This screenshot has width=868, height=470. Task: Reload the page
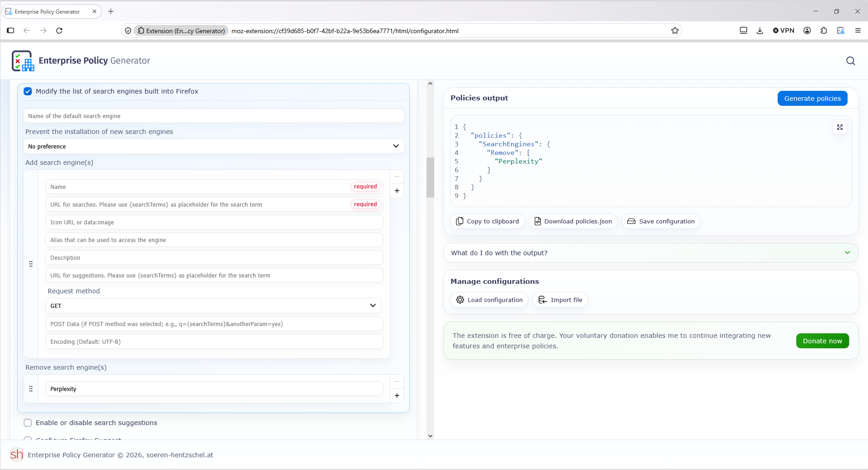59,30
